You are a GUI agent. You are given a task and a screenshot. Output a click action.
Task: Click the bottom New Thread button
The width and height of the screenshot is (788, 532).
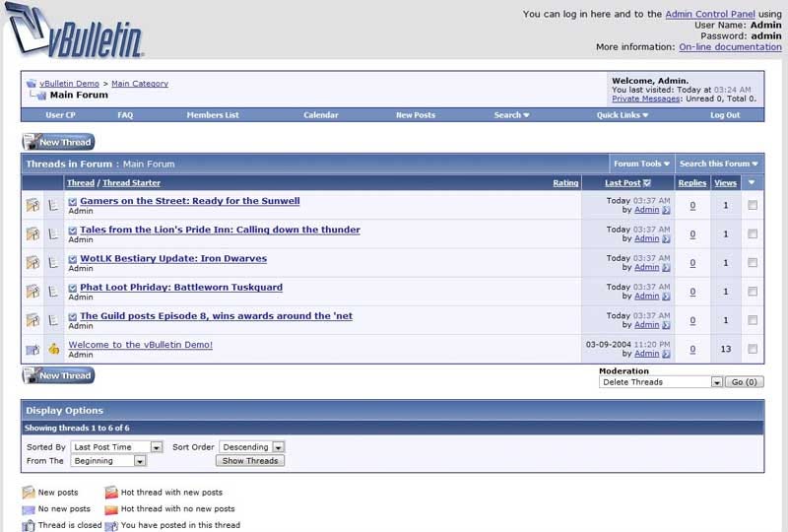[x=58, y=375]
